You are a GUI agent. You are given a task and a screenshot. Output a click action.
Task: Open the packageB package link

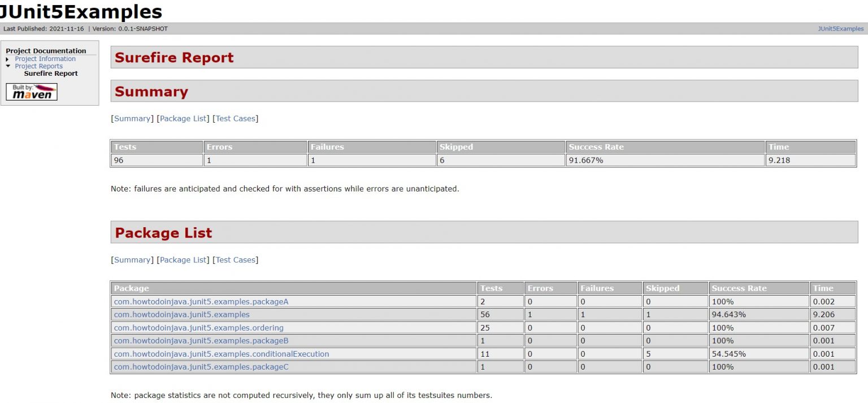point(202,340)
